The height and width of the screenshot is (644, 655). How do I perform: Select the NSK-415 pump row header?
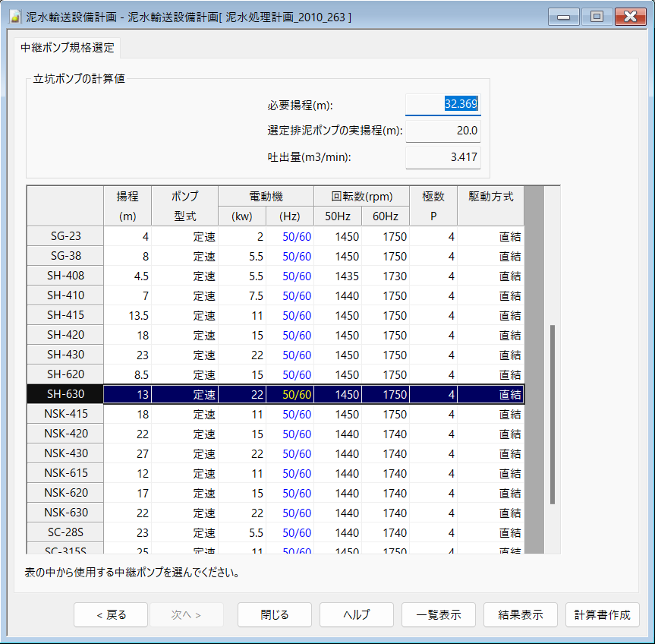pyautogui.click(x=65, y=414)
